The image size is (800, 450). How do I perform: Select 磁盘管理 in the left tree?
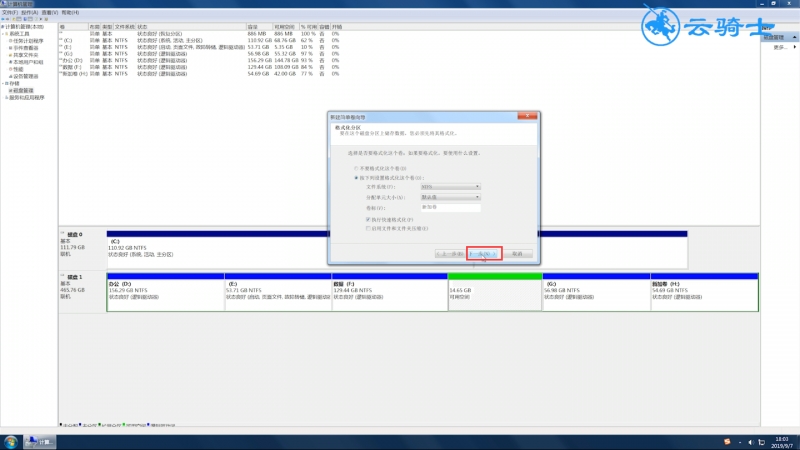click(24, 89)
